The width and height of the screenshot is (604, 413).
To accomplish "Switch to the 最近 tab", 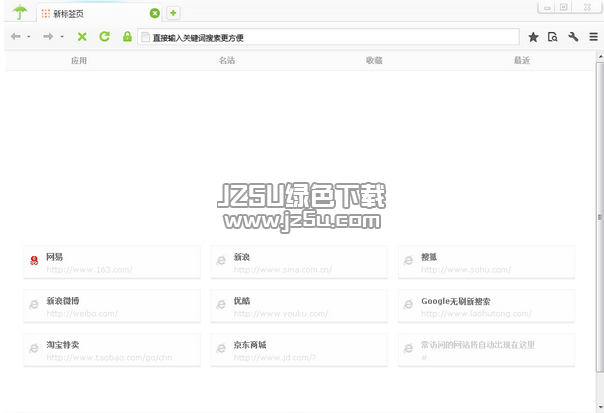I will pos(522,60).
